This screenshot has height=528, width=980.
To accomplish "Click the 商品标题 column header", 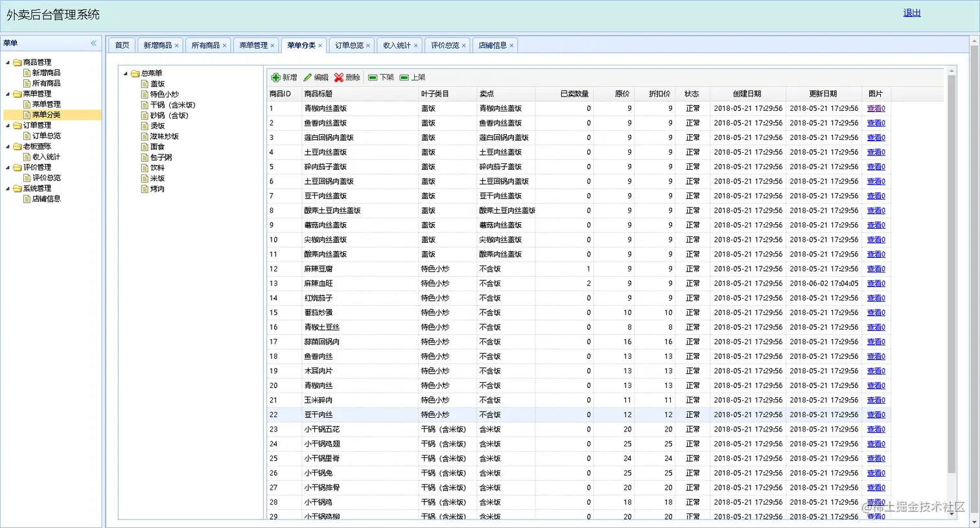I will (x=360, y=94).
